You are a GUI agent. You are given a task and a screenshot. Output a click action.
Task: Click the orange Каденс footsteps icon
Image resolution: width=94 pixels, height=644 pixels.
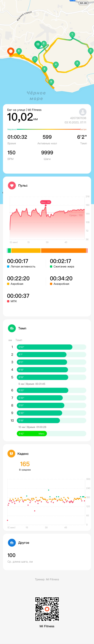[x=11, y=454]
